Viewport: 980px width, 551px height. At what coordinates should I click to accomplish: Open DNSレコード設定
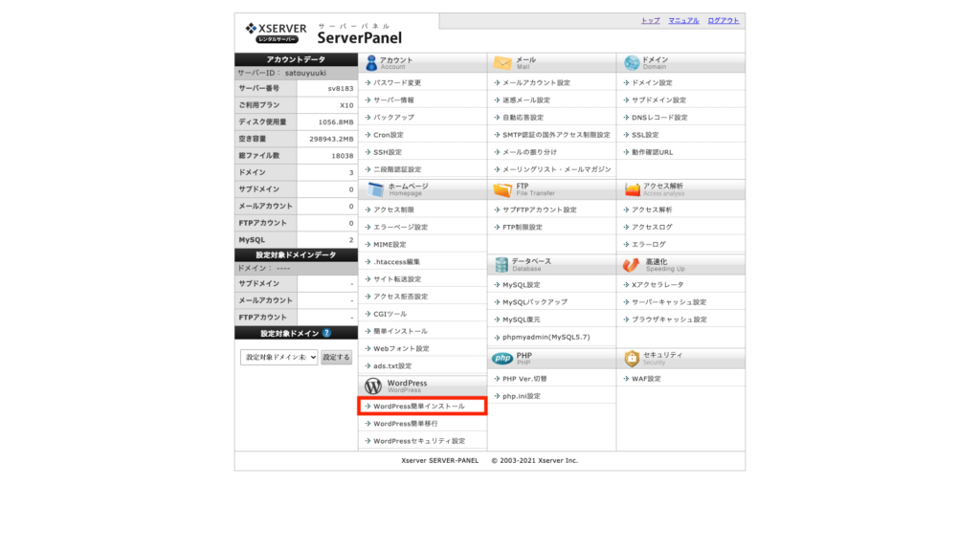[659, 118]
